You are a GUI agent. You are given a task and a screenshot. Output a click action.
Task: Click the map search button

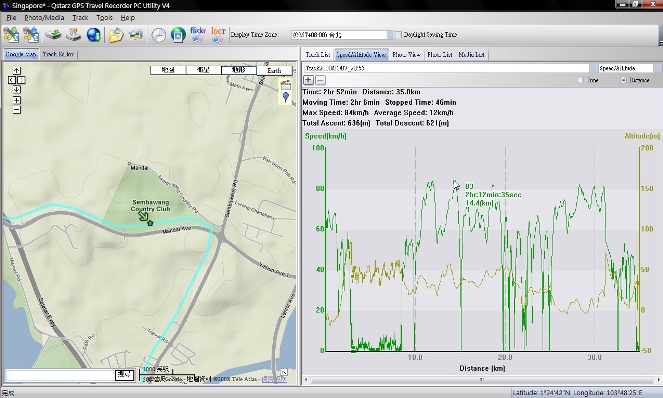[x=125, y=375]
